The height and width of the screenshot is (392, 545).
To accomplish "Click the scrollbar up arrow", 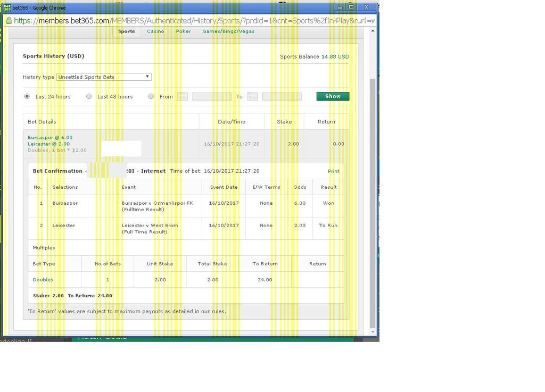I will 373,31.
